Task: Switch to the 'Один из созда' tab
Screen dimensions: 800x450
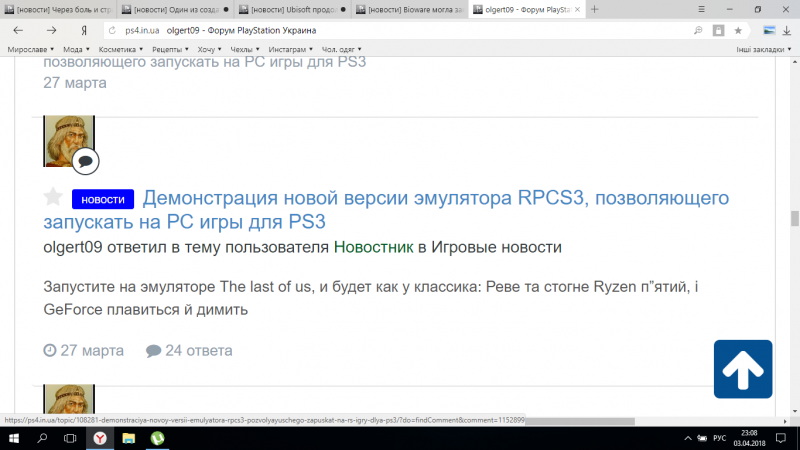Action: click(x=175, y=9)
